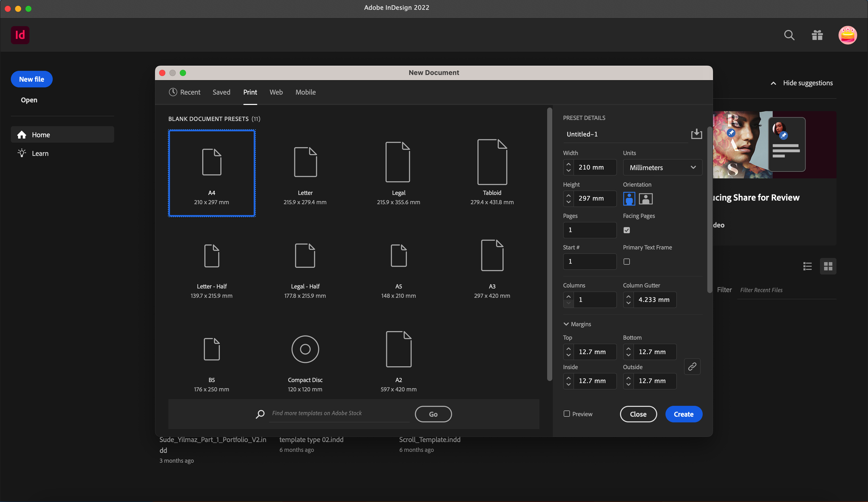Image resolution: width=868 pixels, height=502 pixels.
Task: Switch recent files to grid view
Action: pos(828,266)
